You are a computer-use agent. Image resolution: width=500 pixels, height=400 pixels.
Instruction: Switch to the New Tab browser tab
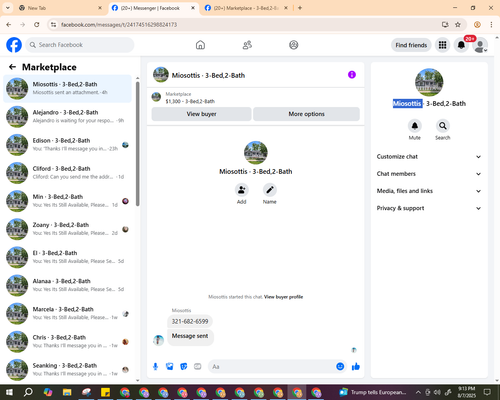click(60, 8)
